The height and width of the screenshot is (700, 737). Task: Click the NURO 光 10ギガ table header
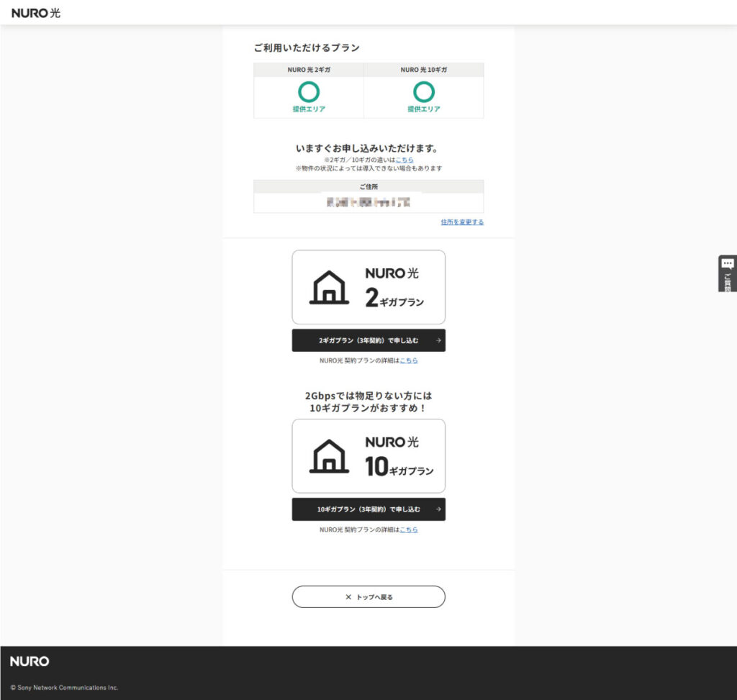click(423, 70)
